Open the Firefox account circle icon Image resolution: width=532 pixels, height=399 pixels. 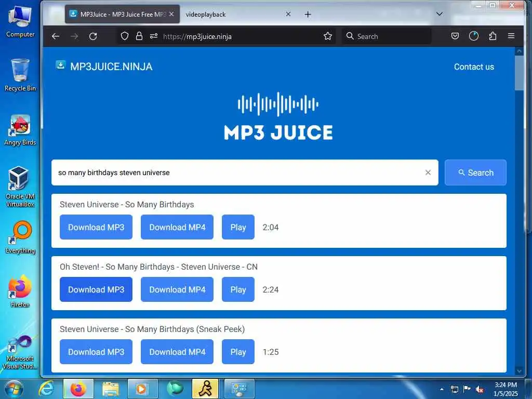point(474,36)
